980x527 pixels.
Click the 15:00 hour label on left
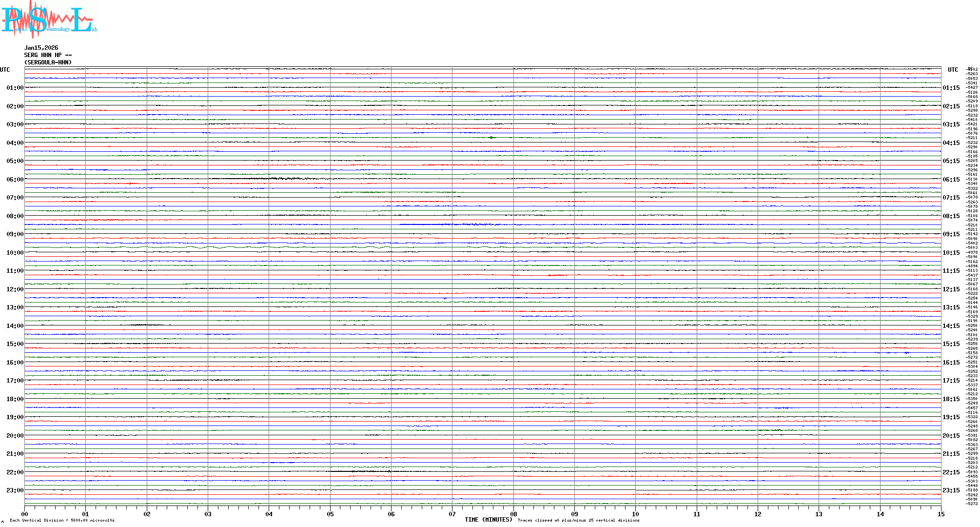[15, 344]
